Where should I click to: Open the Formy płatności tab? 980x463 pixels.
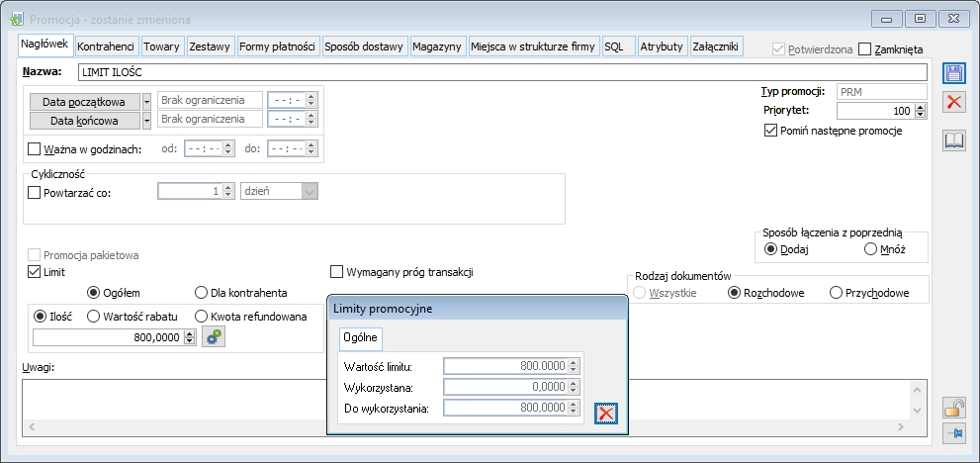tap(277, 46)
